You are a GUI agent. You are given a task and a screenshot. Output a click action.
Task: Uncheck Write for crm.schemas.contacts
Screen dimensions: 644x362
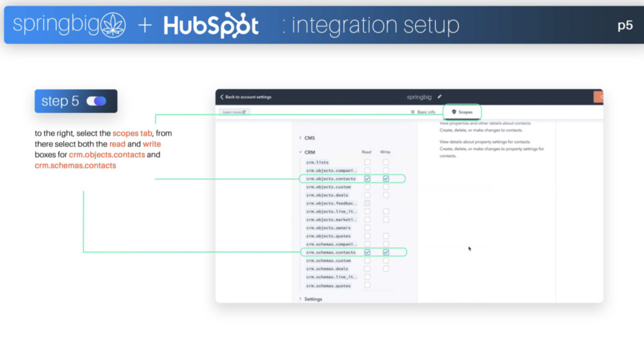(x=386, y=253)
